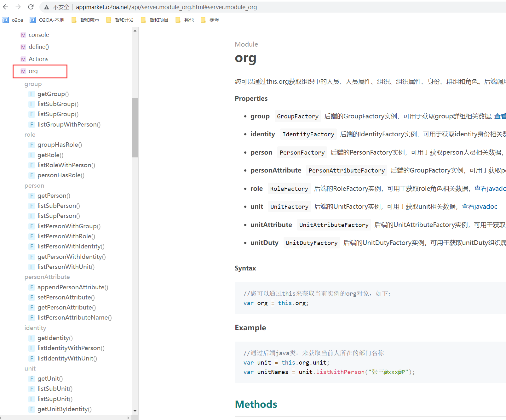This screenshot has height=420, width=506.
Task: Click the forward navigation arrow
Action: coord(18,7)
